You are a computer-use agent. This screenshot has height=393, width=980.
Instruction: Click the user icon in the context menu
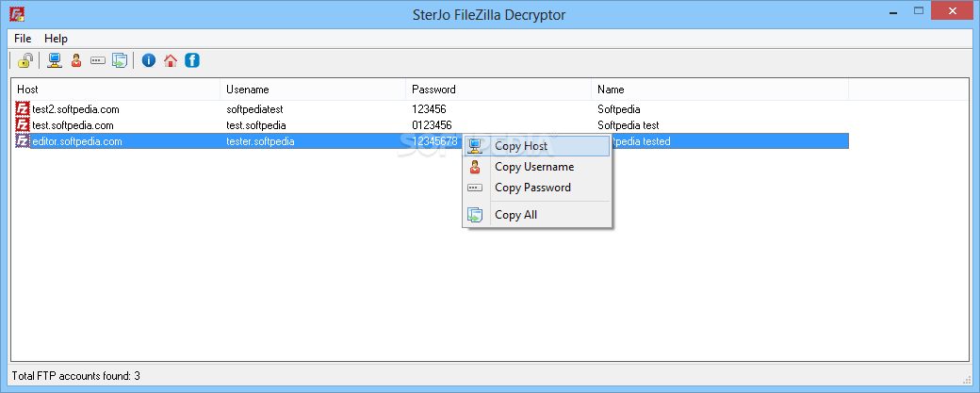475,167
